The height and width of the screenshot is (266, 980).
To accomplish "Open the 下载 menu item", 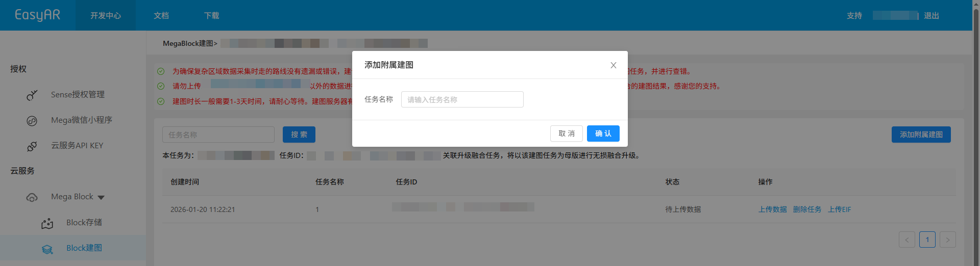I will pyautogui.click(x=211, y=16).
